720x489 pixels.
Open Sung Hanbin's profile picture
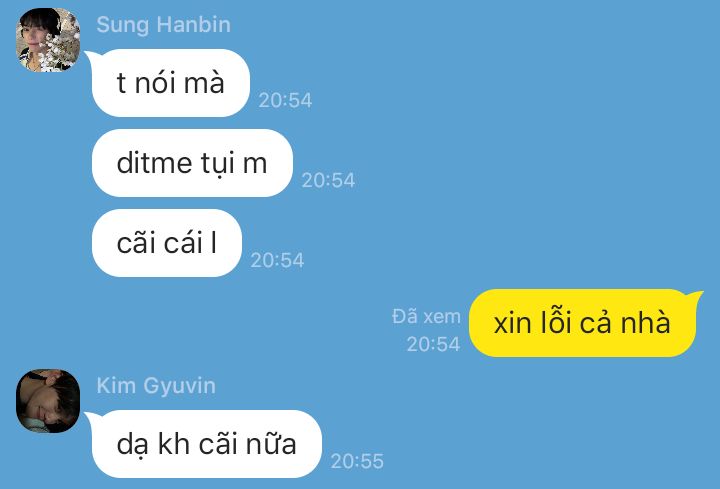[x=48, y=40]
